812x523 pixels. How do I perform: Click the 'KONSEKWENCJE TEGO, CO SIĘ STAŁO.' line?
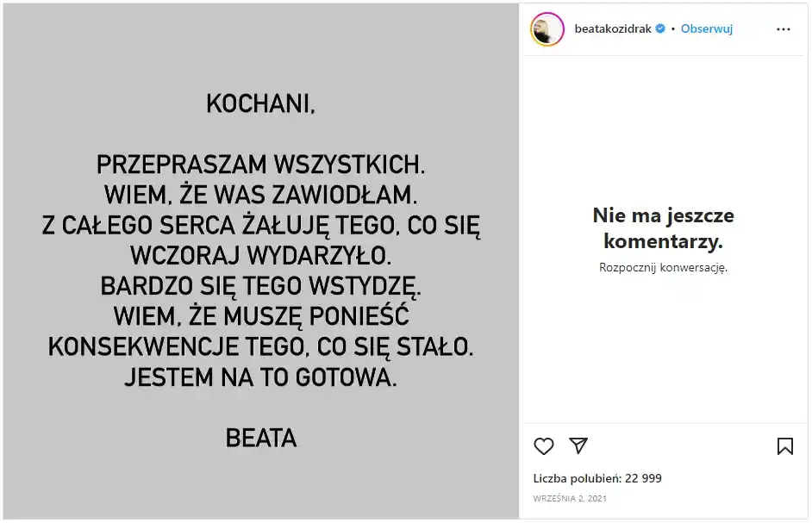(x=260, y=347)
